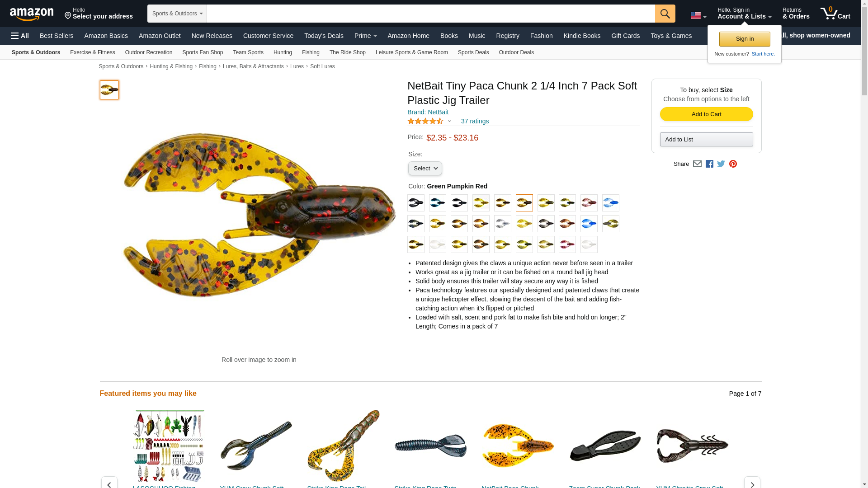Expand Sports & Outdoors search category dropdown
This screenshot has width=868, height=488.
click(x=177, y=14)
